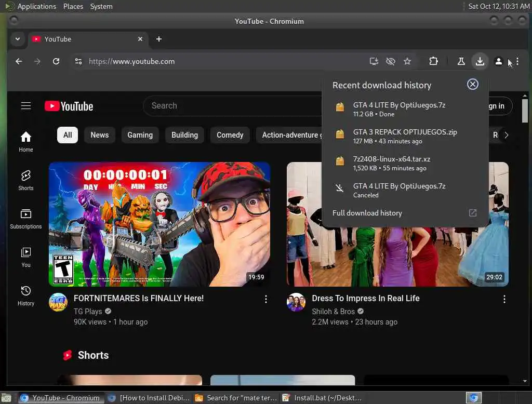Click the forward navigation arrow
This screenshot has height=404, width=532.
point(37,61)
